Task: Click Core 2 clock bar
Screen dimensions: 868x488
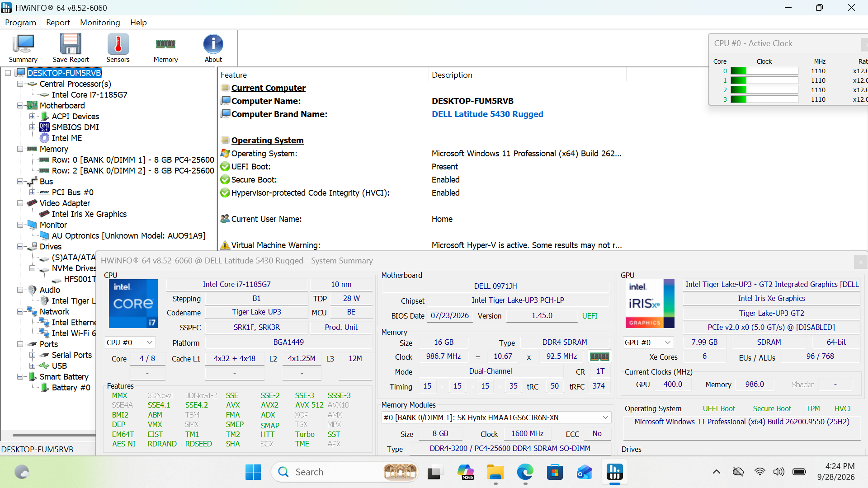Action: 764,90
